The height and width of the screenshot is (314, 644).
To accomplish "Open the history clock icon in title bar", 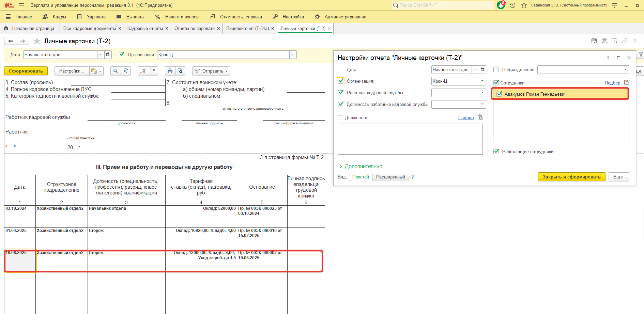I will click(x=512, y=5).
